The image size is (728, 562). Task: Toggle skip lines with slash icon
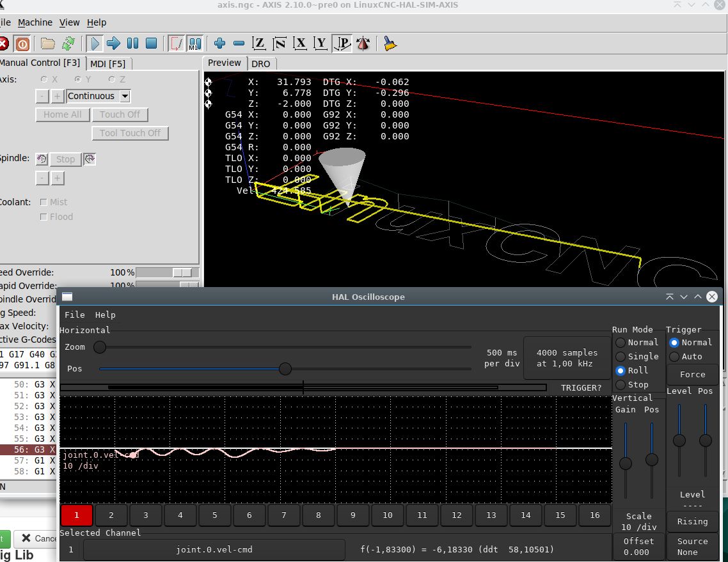[177, 43]
